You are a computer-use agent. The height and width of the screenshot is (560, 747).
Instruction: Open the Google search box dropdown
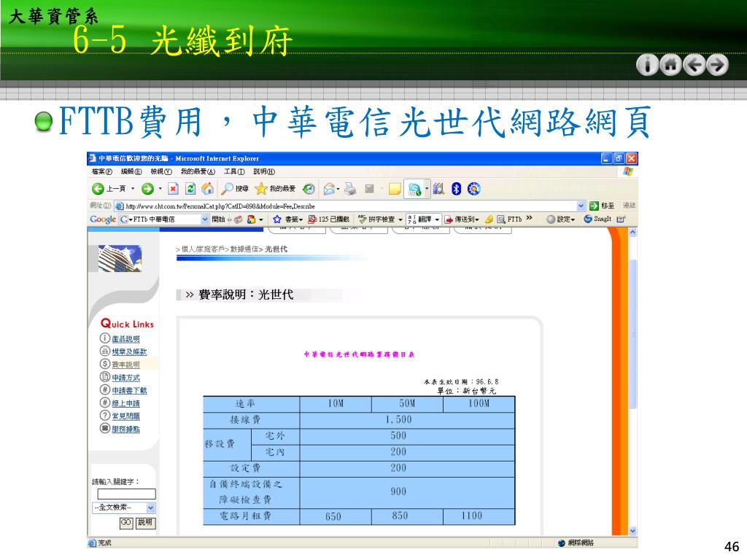coord(205,219)
